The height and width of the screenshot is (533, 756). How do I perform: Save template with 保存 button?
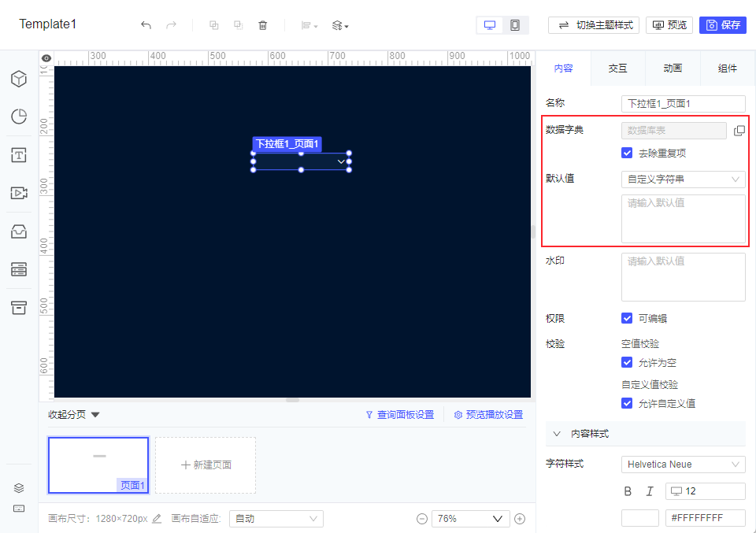723,25
